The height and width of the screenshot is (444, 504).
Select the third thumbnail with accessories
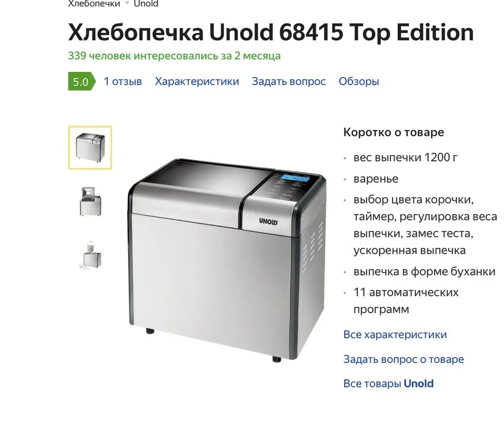91,255
